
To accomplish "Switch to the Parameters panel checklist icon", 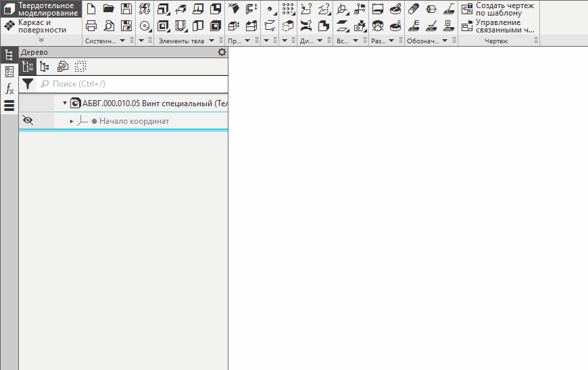I will point(9,72).
